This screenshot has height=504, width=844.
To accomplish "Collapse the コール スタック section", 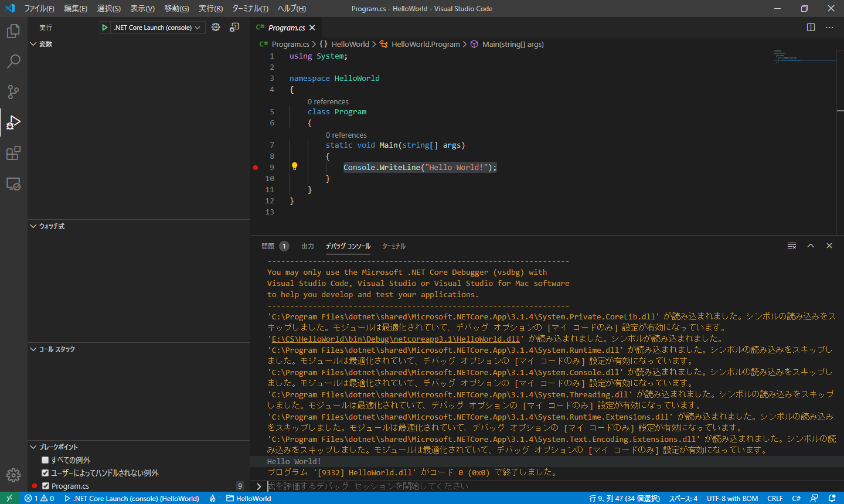I will pyautogui.click(x=56, y=349).
